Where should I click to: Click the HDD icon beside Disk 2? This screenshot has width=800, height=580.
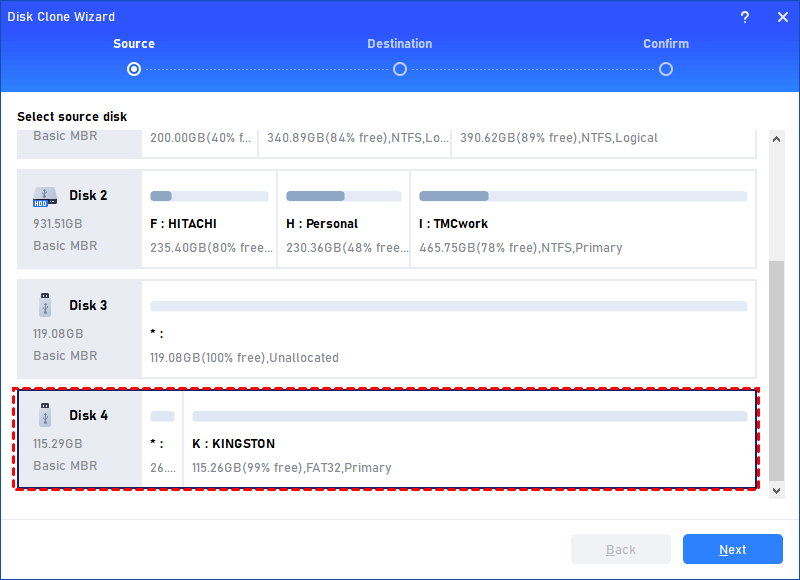pos(44,196)
